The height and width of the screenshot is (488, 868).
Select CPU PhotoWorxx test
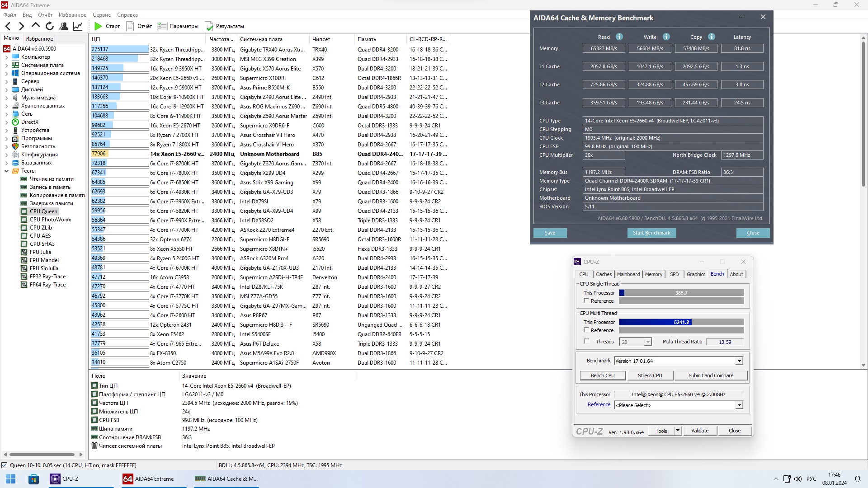coord(50,220)
